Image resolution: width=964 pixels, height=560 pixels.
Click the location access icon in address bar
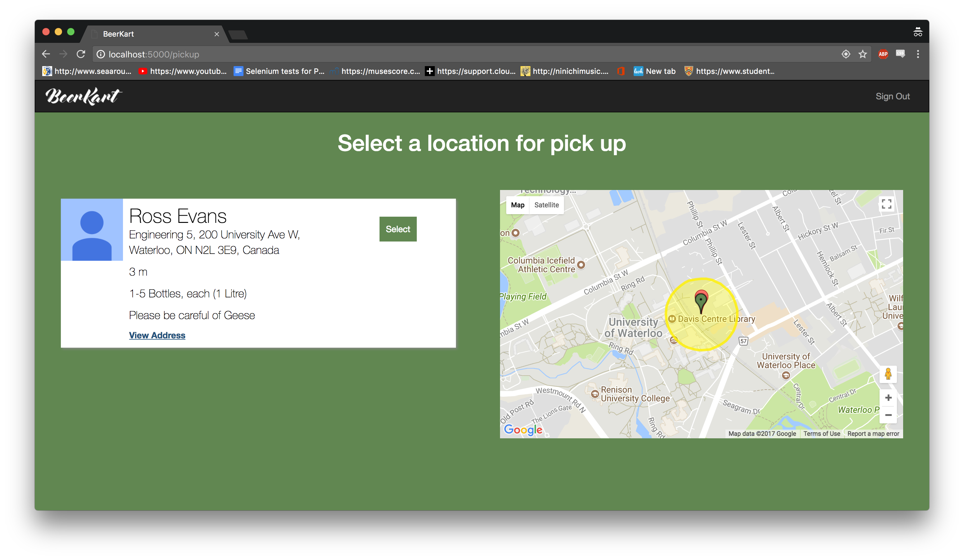pos(846,54)
